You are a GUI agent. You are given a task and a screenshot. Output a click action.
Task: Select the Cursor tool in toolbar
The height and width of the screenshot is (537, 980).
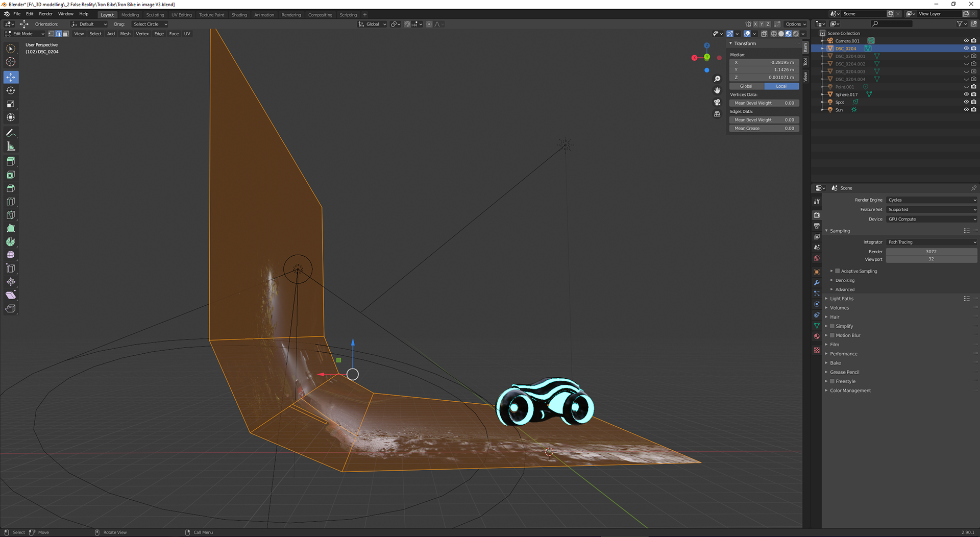coord(11,62)
